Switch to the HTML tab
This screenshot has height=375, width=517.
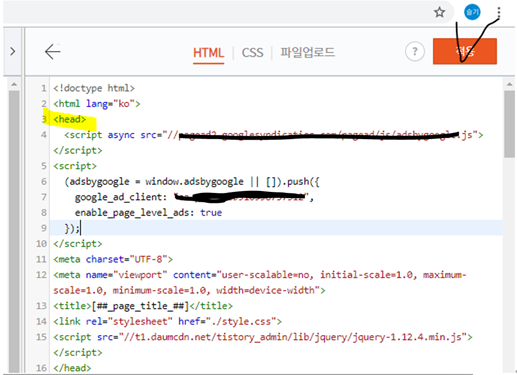coord(208,53)
